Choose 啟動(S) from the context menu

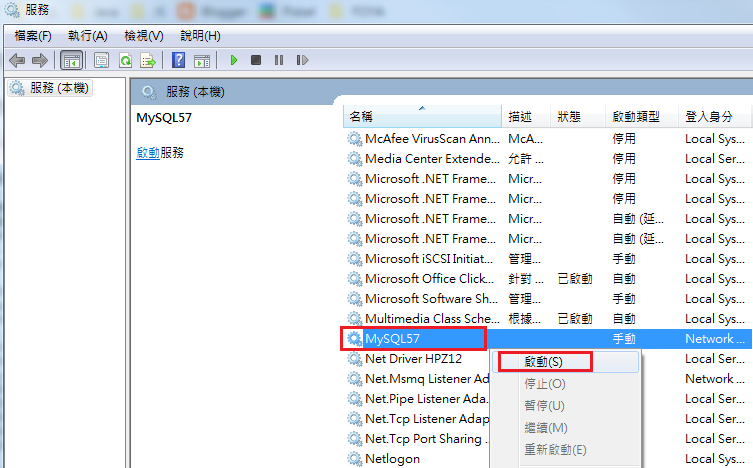(543, 361)
